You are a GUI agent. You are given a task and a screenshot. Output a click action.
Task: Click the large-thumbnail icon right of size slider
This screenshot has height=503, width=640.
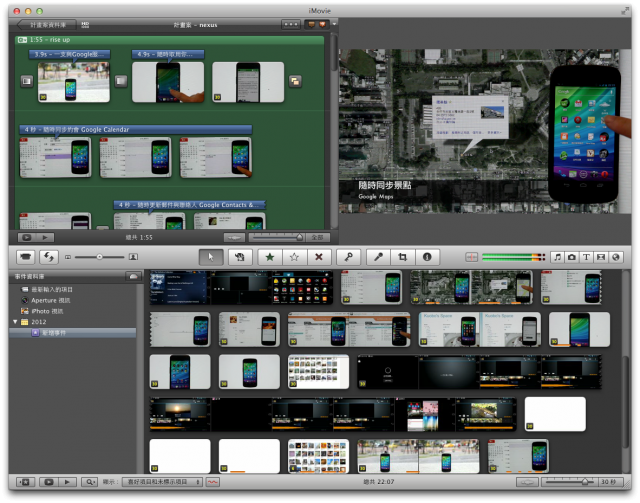(x=133, y=257)
